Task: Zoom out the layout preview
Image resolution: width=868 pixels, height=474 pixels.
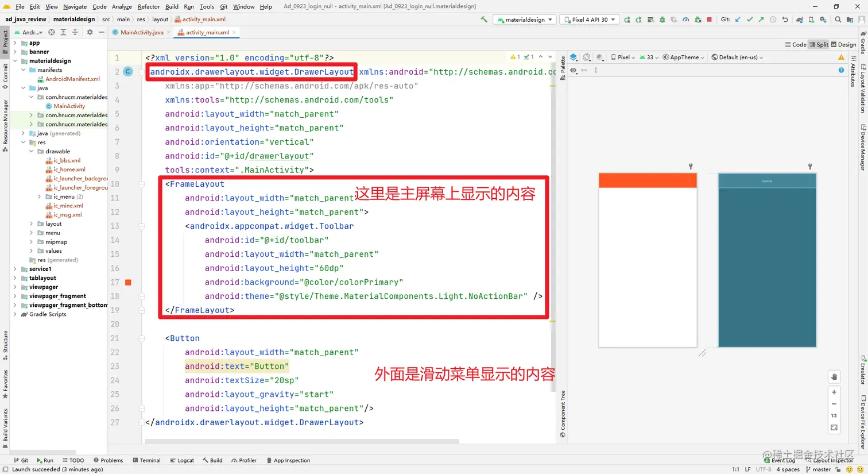Action: click(x=834, y=404)
